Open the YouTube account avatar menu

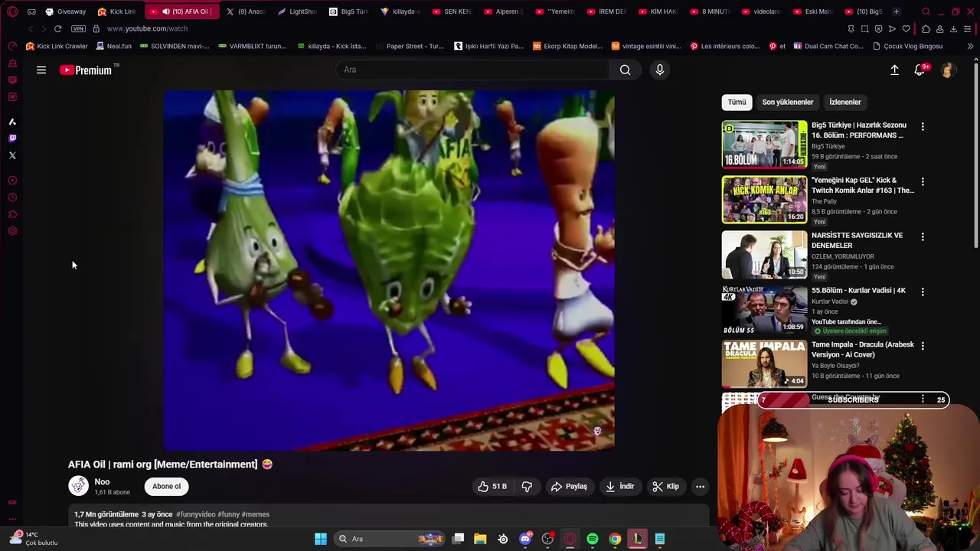(948, 70)
